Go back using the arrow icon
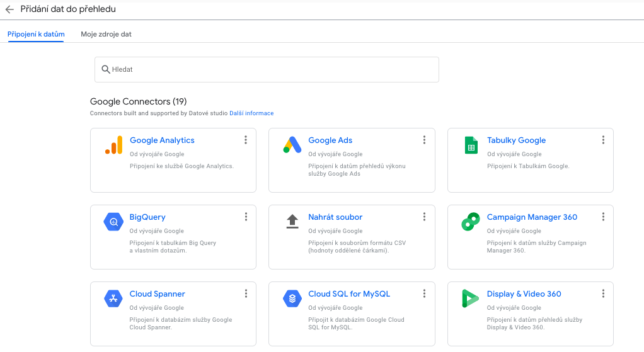Image resolution: width=644 pixels, height=352 pixels. [9, 9]
